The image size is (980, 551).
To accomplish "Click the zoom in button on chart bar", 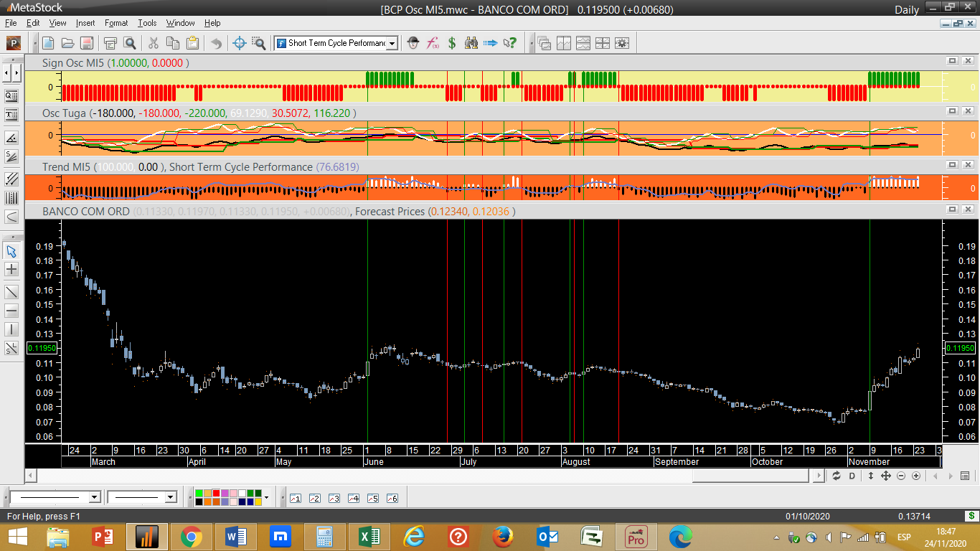I will [916, 476].
